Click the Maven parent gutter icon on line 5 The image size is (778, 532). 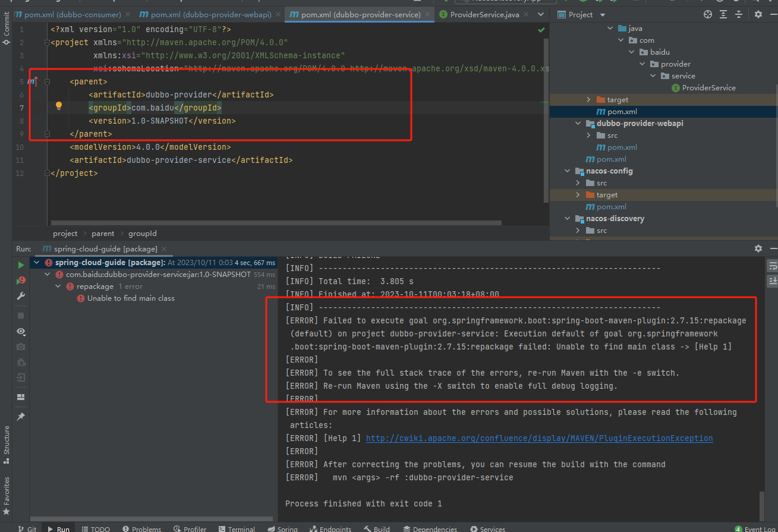pyautogui.click(x=32, y=81)
